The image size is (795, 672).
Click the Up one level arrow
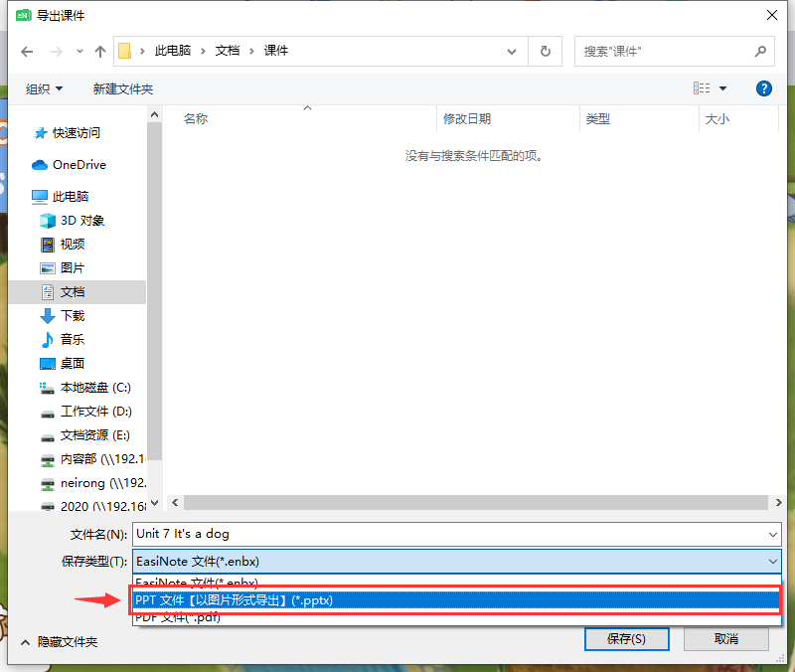point(99,51)
